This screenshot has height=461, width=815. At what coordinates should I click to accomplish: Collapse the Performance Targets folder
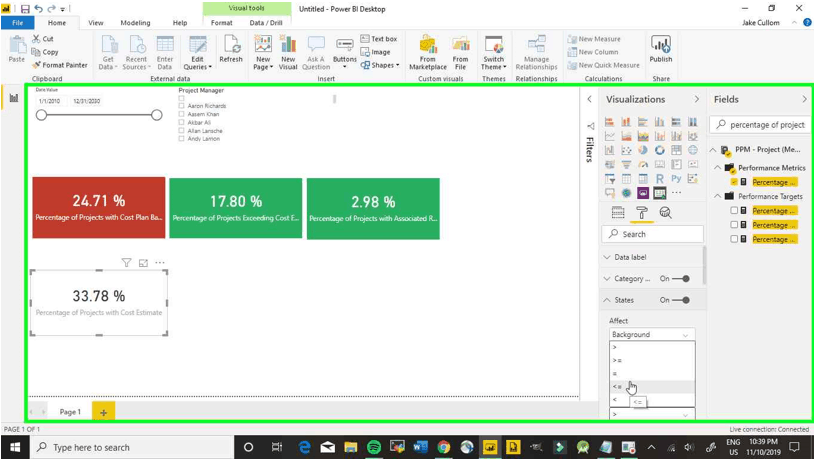pyautogui.click(x=717, y=196)
